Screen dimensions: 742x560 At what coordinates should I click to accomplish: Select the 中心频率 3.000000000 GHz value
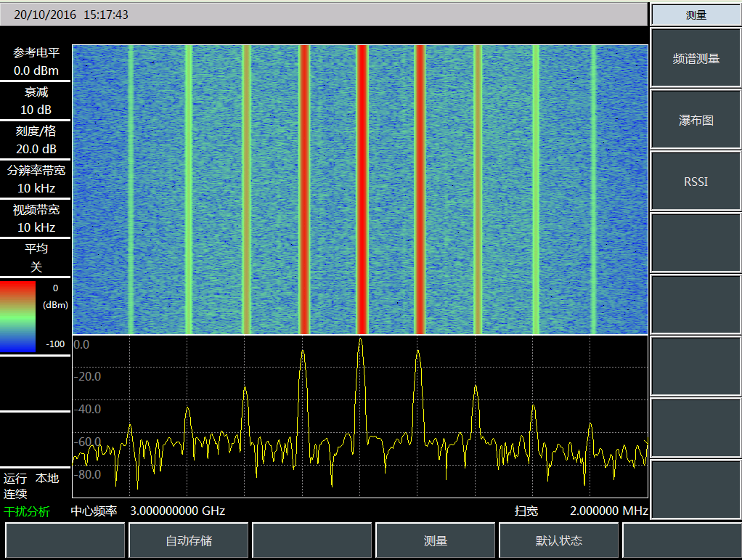point(177,511)
